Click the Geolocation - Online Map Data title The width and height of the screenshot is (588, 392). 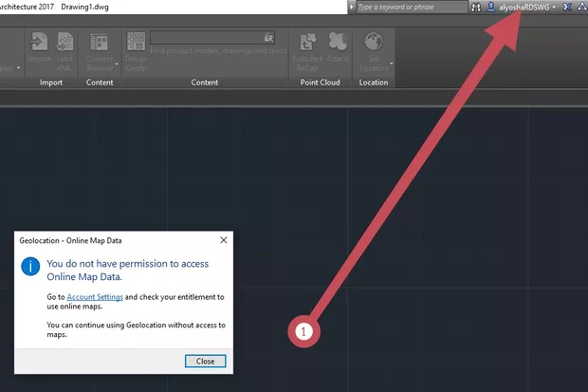click(x=70, y=241)
